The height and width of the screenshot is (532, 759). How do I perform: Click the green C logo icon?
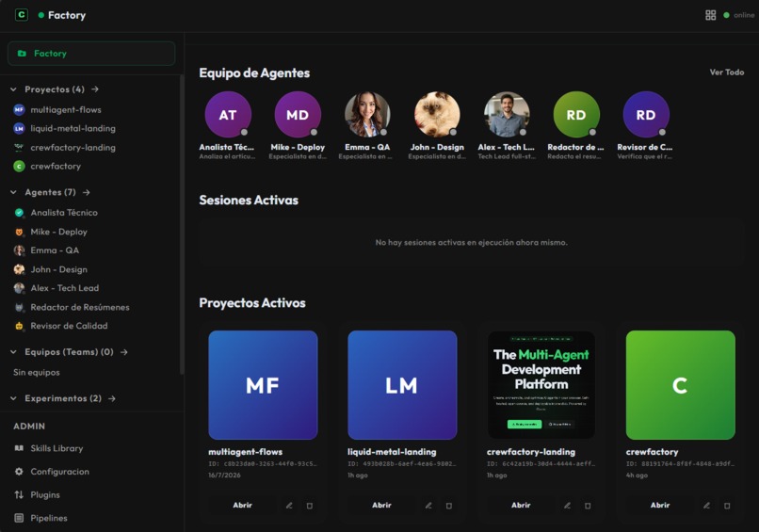click(x=22, y=14)
